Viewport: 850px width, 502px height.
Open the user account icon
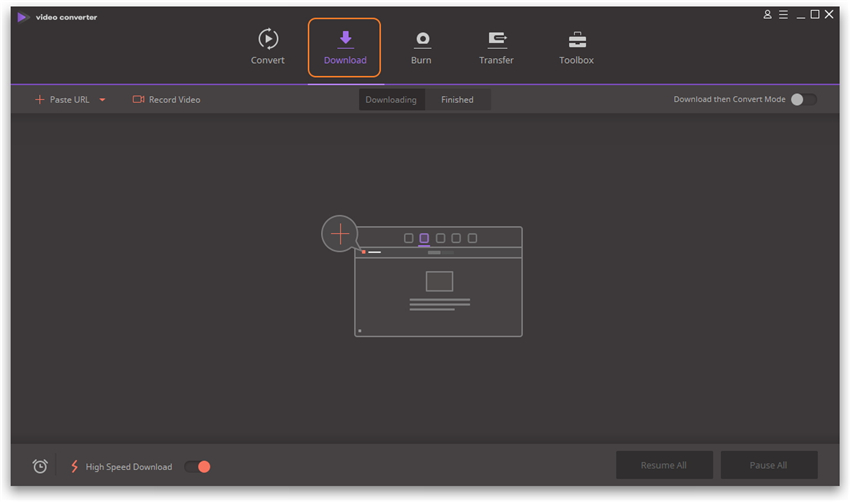click(x=767, y=15)
